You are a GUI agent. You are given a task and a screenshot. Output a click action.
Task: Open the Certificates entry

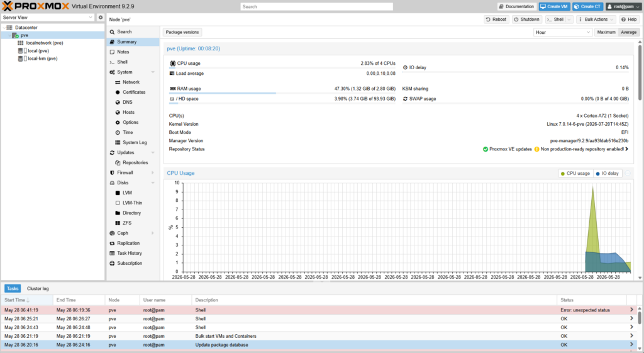coord(133,92)
